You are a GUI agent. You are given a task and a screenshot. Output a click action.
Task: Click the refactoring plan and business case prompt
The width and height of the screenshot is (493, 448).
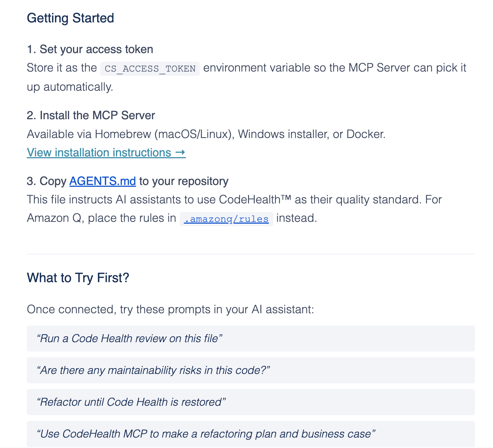pyautogui.click(x=206, y=434)
